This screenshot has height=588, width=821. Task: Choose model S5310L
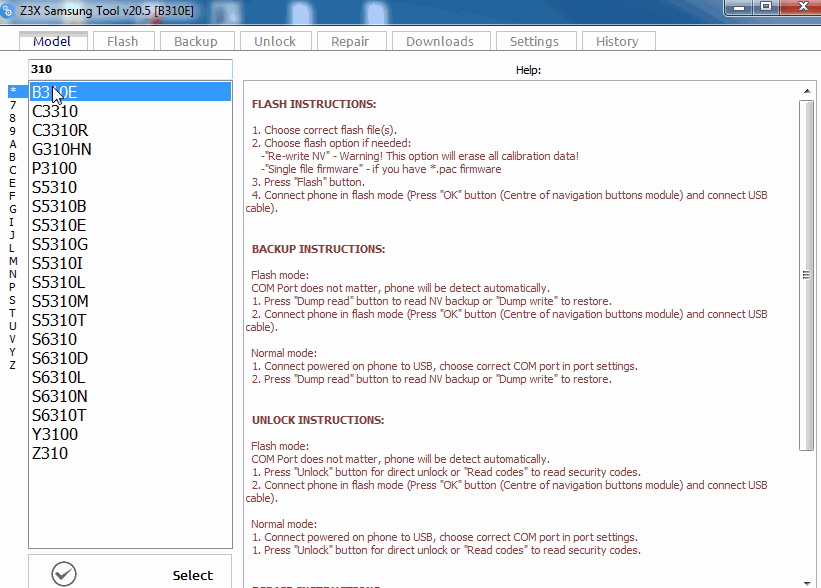point(130,282)
